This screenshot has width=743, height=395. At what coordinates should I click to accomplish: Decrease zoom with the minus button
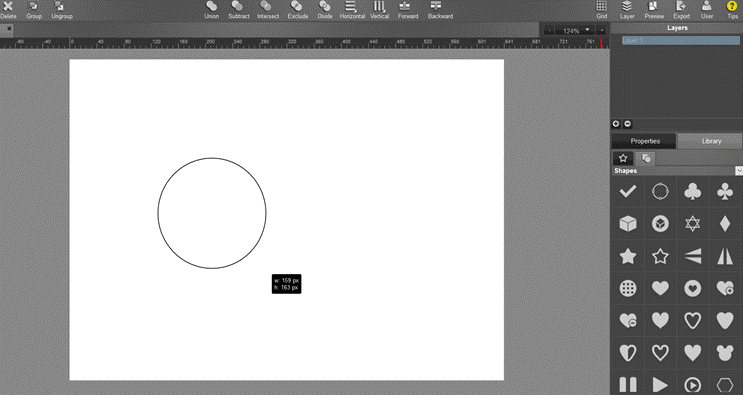549,31
